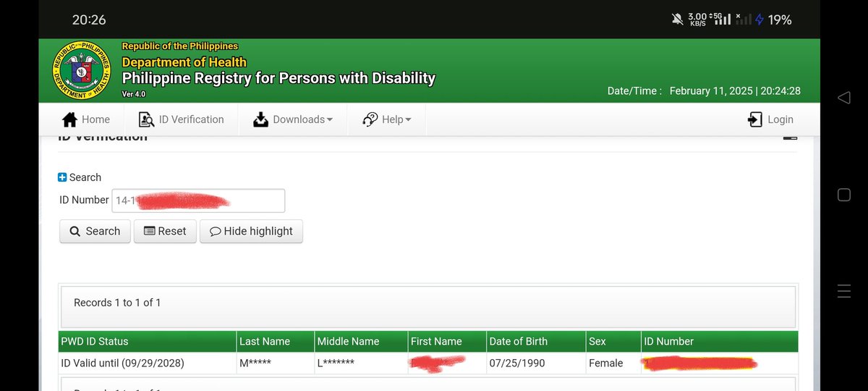Click the panel toggle icon at top right

[x=790, y=138]
